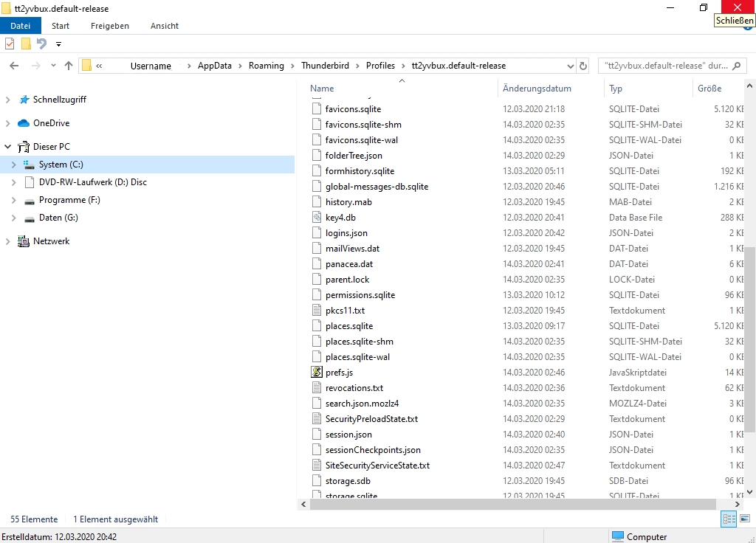Click the Up arrow navigation button
The width and height of the screenshot is (756, 543).
[69, 66]
